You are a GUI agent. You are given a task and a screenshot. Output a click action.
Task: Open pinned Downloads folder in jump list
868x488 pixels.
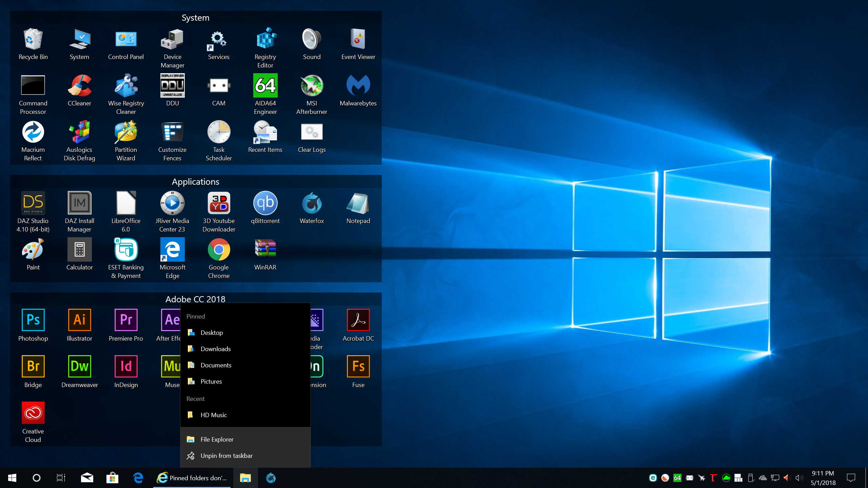pyautogui.click(x=245, y=349)
